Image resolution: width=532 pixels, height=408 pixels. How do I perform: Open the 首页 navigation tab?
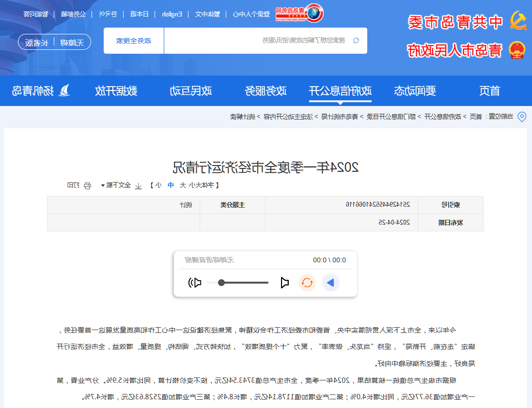[489, 91]
